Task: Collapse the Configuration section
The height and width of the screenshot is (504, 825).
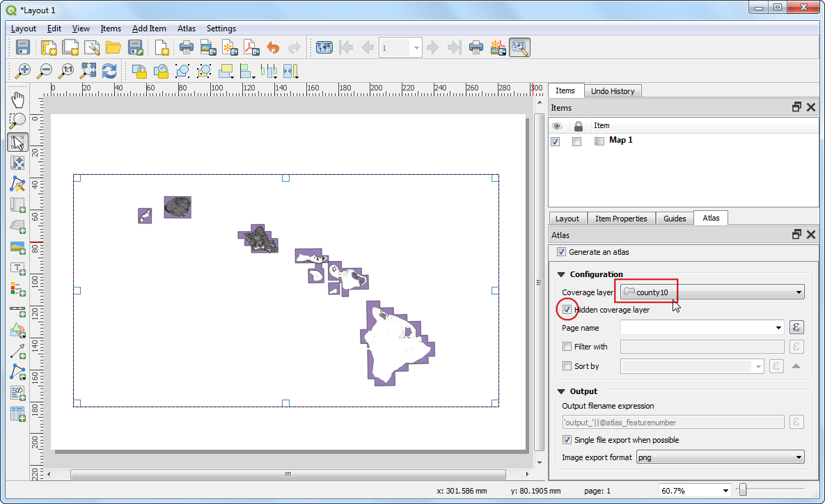Action: [x=562, y=274]
